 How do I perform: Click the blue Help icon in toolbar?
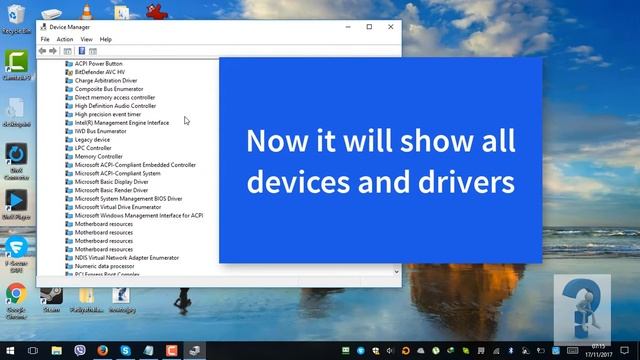click(82, 51)
